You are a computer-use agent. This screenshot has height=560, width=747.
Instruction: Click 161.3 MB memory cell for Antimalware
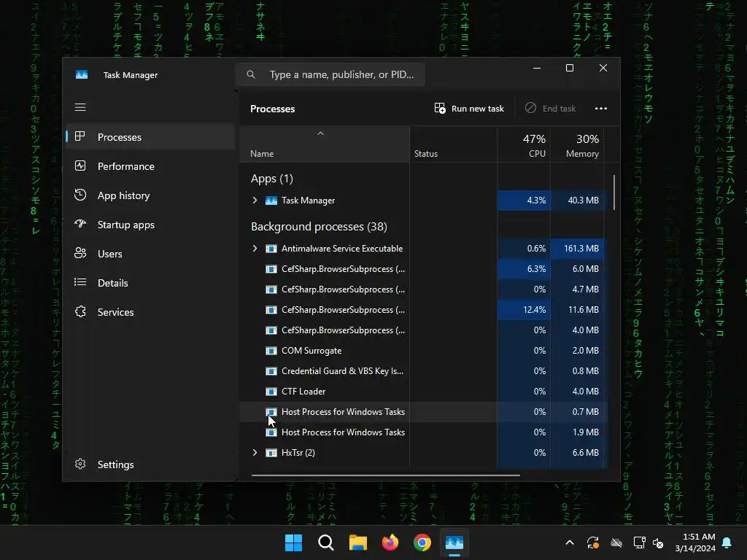pos(578,249)
